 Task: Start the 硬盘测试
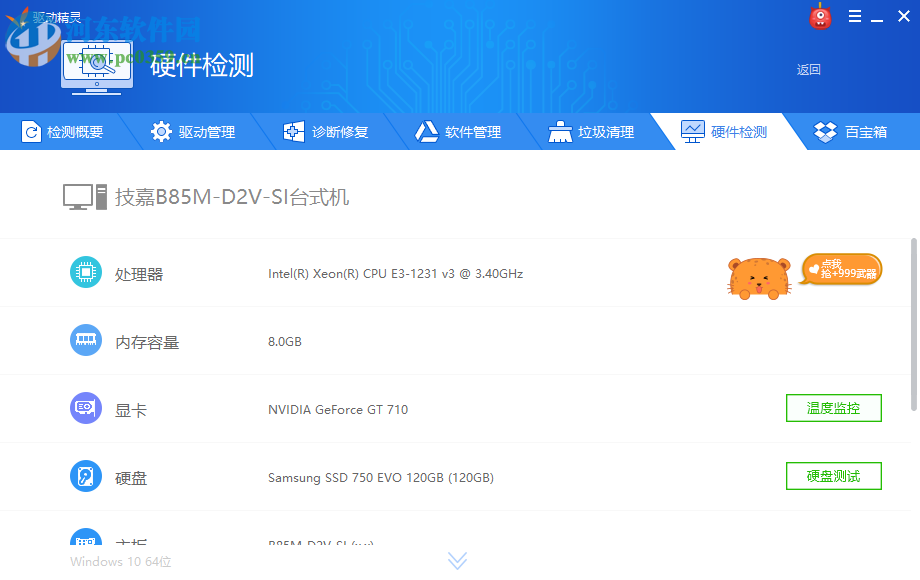(x=833, y=476)
